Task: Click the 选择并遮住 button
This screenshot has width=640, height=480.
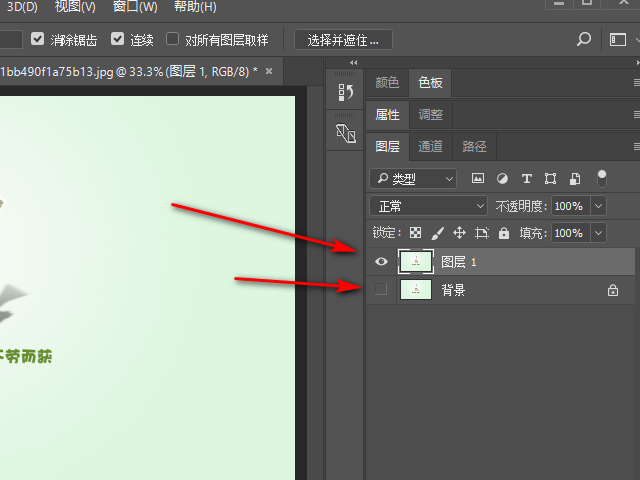Action: pyautogui.click(x=343, y=40)
